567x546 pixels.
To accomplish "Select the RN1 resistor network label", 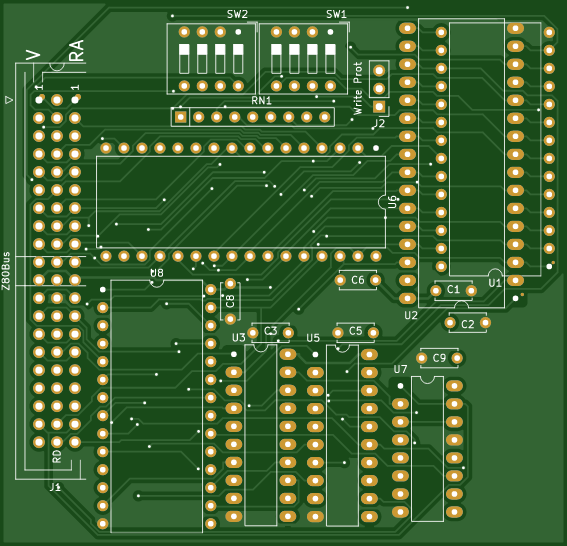I will point(261,101).
